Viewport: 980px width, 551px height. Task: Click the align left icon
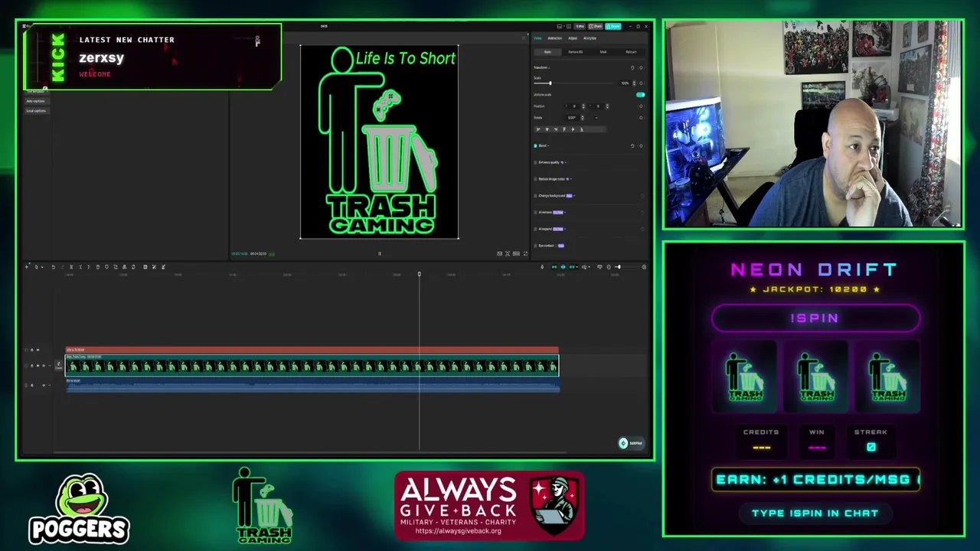pyautogui.click(x=538, y=129)
